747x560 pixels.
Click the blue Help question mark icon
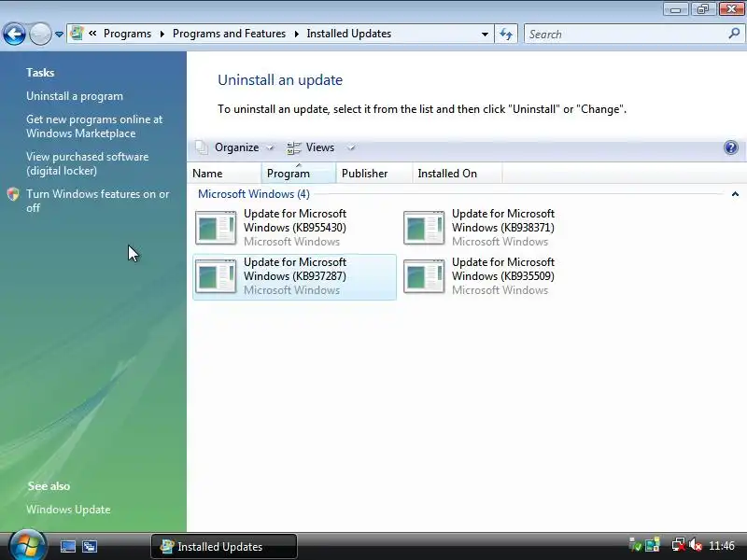730,147
